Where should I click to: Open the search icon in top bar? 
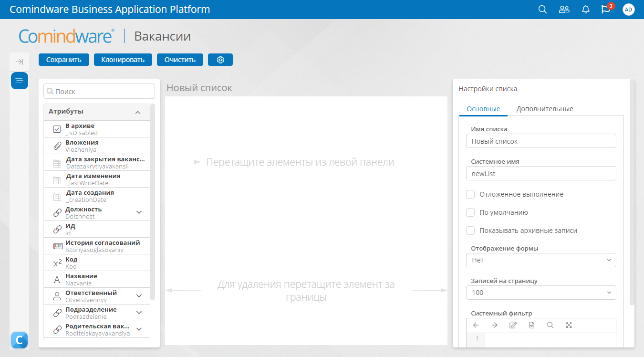click(x=542, y=10)
